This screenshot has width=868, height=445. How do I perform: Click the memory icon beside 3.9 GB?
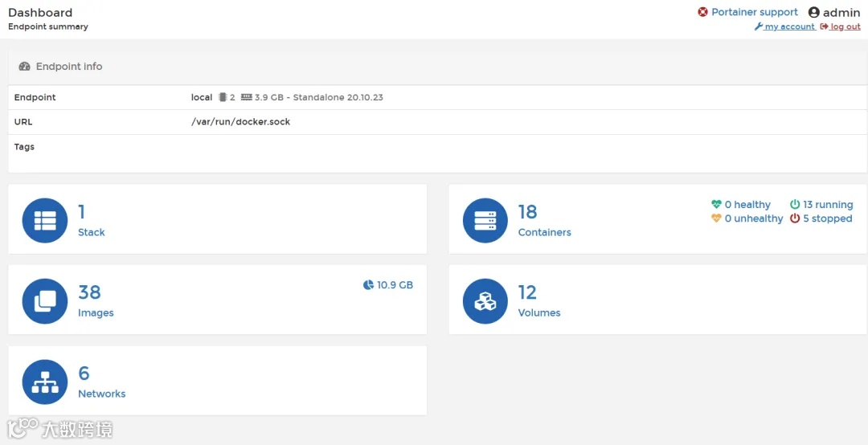pos(247,97)
